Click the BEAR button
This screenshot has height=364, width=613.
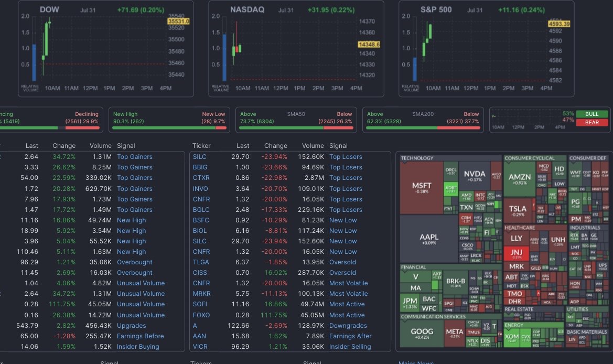click(592, 122)
